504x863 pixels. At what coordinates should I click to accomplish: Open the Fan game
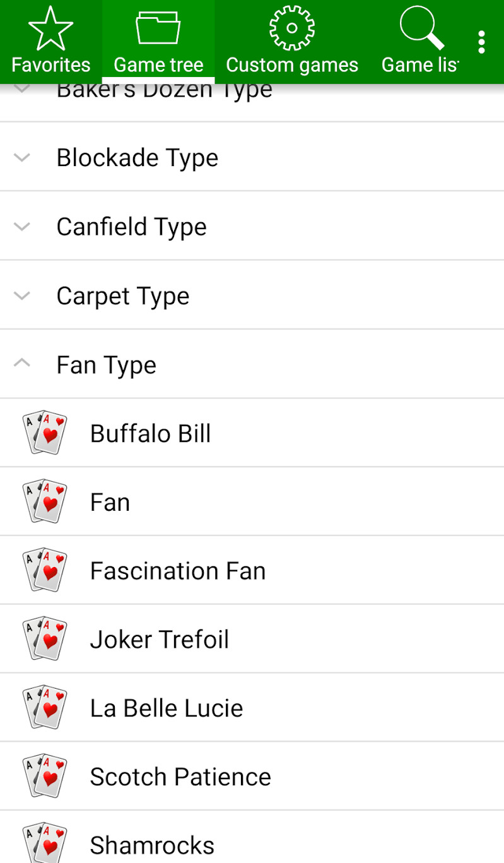tap(110, 503)
